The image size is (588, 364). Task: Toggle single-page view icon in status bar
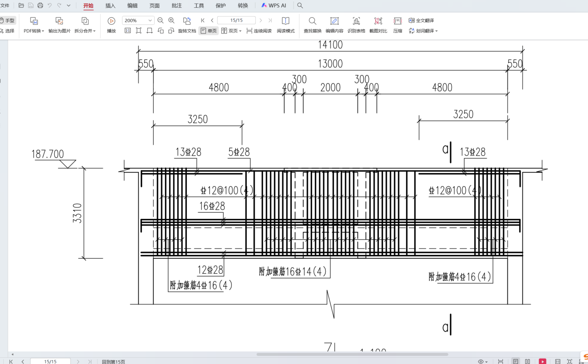pyautogui.click(x=516, y=361)
